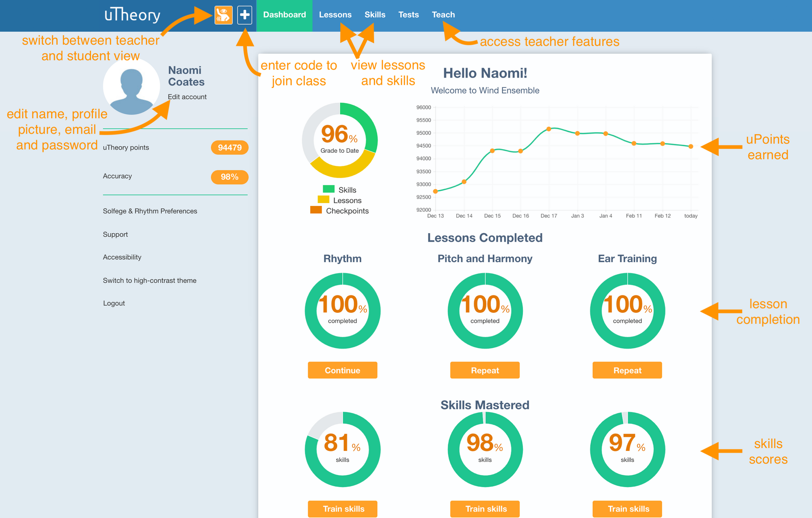The height and width of the screenshot is (518, 812).
Task: Click Repeat under Ear Training
Action: pos(627,370)
